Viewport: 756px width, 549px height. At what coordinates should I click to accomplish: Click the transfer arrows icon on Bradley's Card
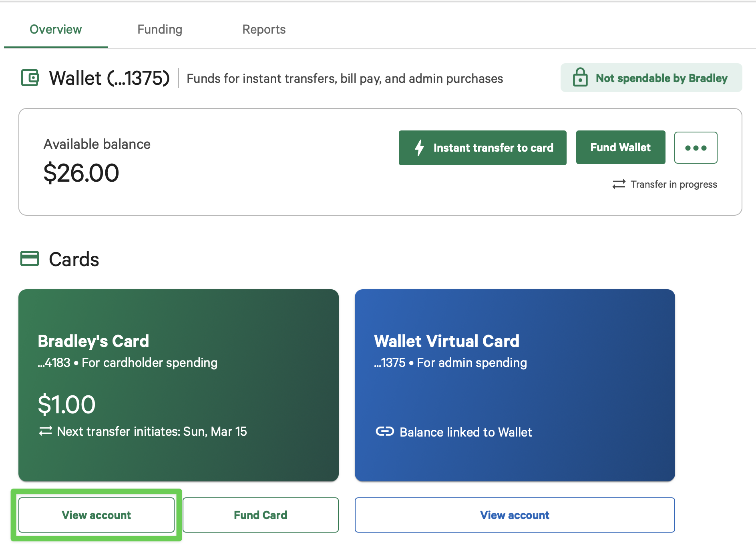point(45,431)
